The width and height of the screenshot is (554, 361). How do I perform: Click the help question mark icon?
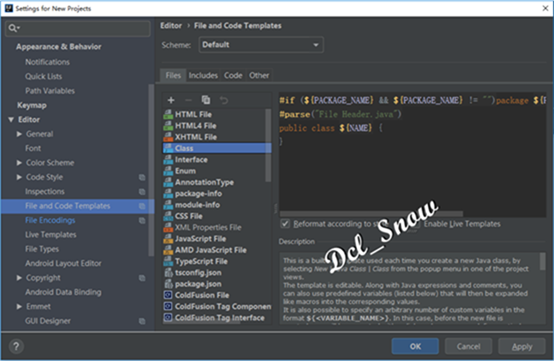[x=16, y=347]
